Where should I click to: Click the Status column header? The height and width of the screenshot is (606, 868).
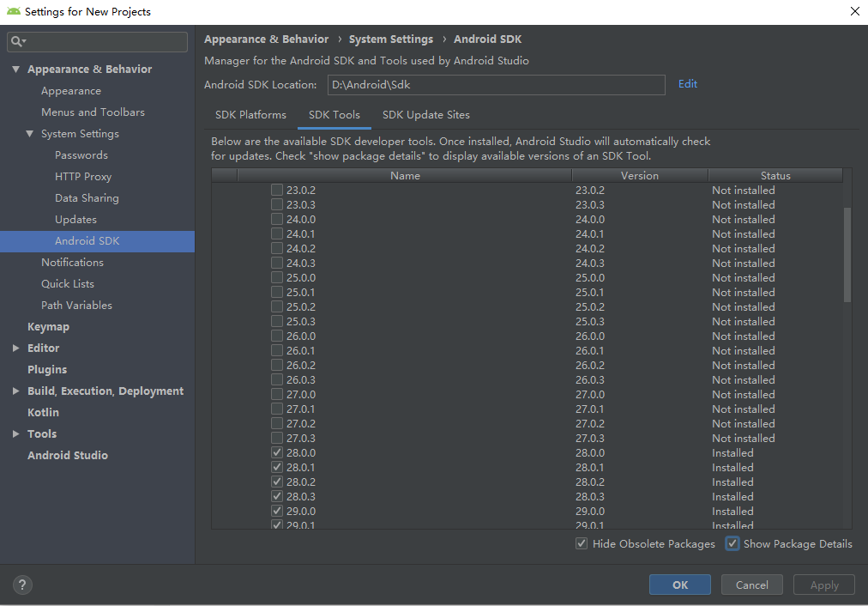(x=775, y=176)
